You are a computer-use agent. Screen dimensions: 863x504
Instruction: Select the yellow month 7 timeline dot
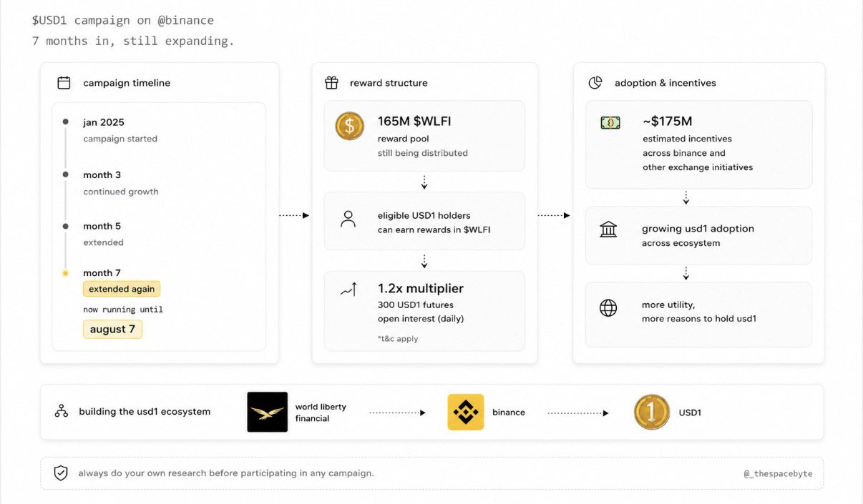[x=65, y=273]
